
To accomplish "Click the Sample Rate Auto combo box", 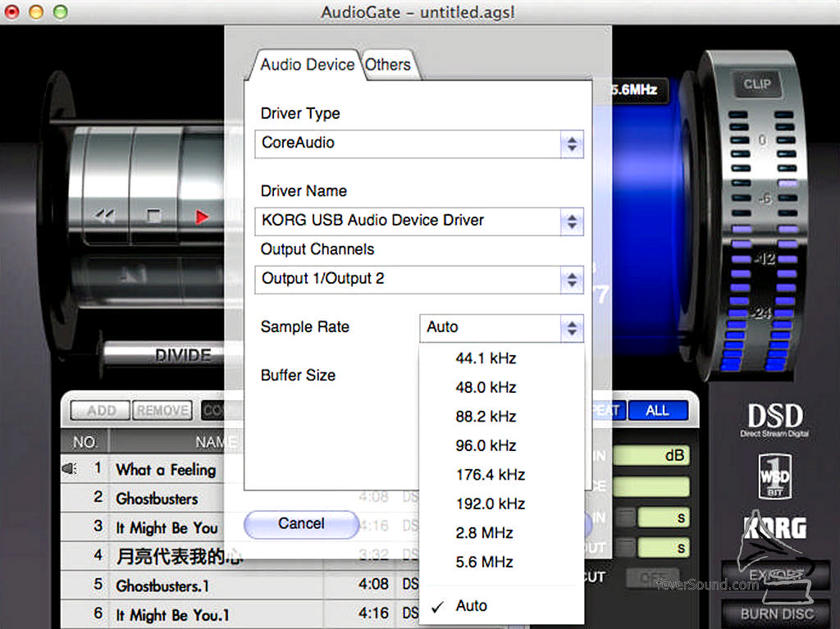I will pos(501,327).
